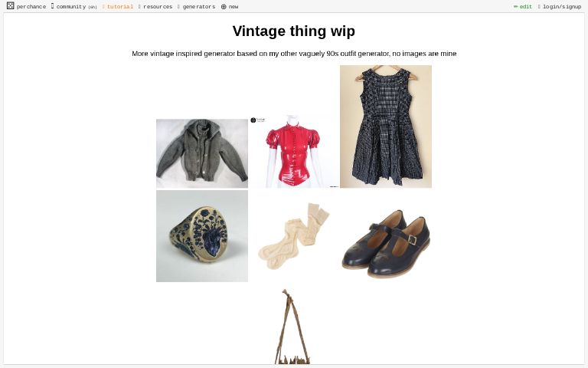Image resolution: width=588 pixels, height=368 pixels.
Task: Select the gold floral ring image
Action: (202, 236)
